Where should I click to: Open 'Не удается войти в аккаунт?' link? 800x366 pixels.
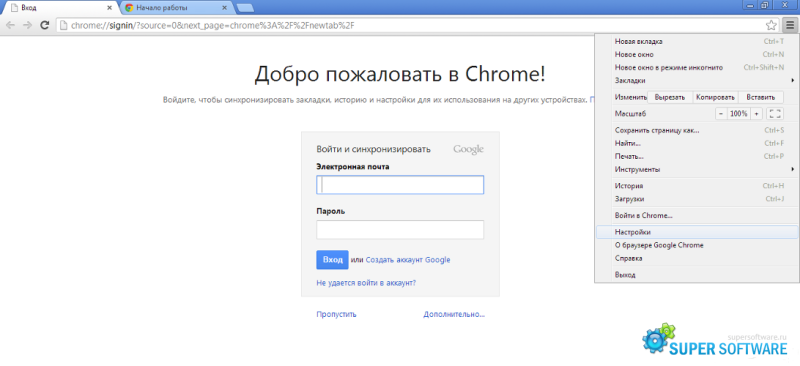(x=366, y=282)
